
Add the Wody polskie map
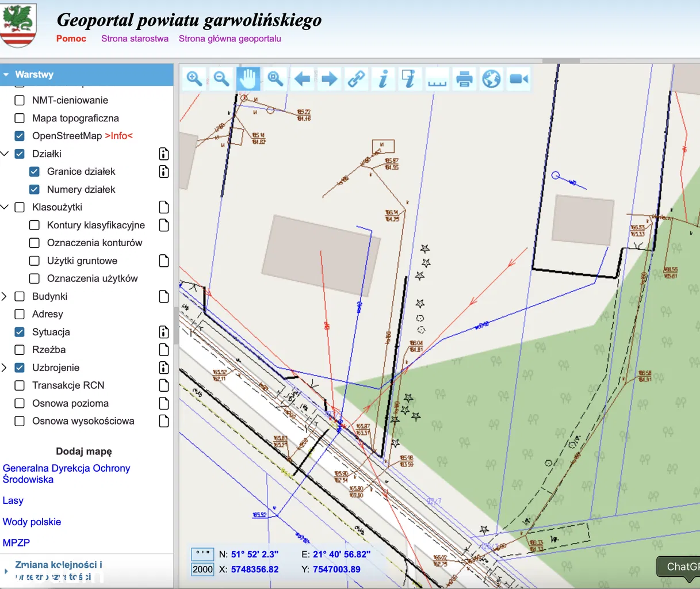click(x=32, y=522)
